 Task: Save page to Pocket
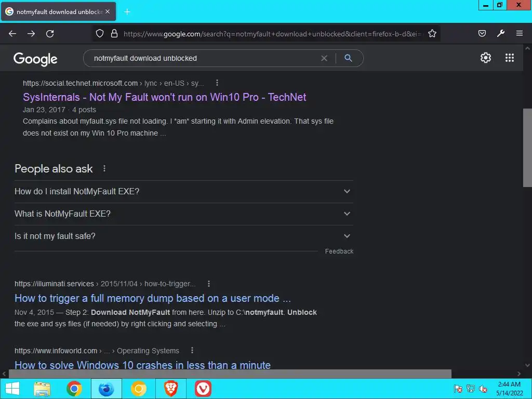(482, 33)
